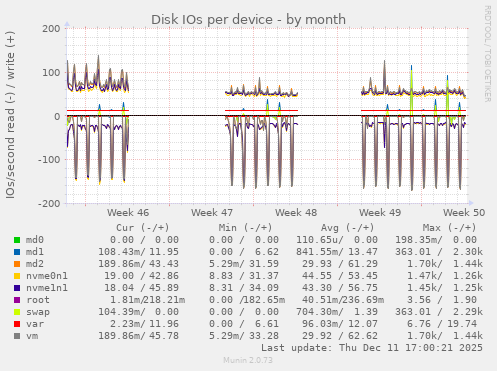This screenshot has height=371, width=497.
Task: Click md2 min value '5.29m/ 31.59'
Action: 244,264
